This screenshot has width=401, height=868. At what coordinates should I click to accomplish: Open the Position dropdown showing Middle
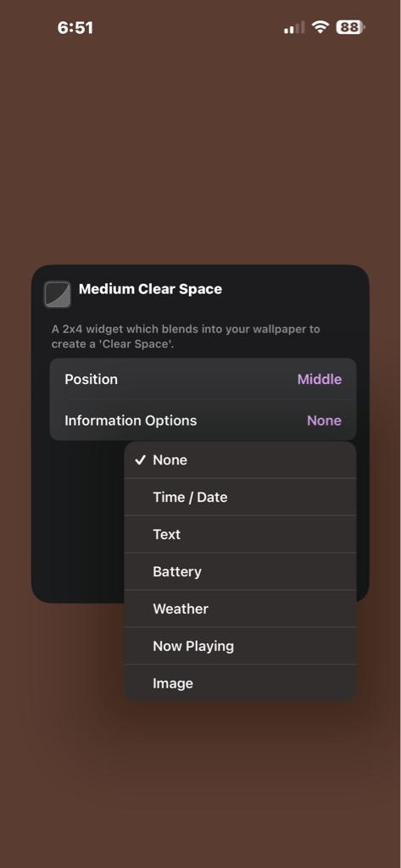coord(320,379)
